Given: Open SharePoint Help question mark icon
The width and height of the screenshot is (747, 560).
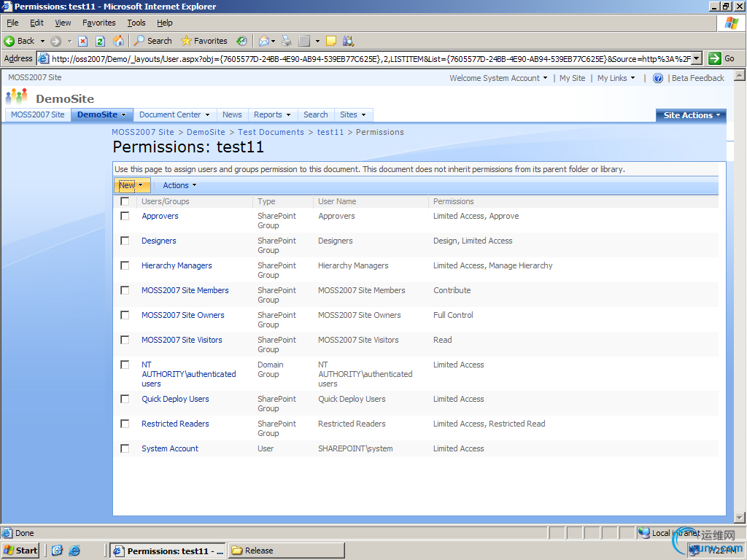Looking at the screenshot, I should pos(658,78).
